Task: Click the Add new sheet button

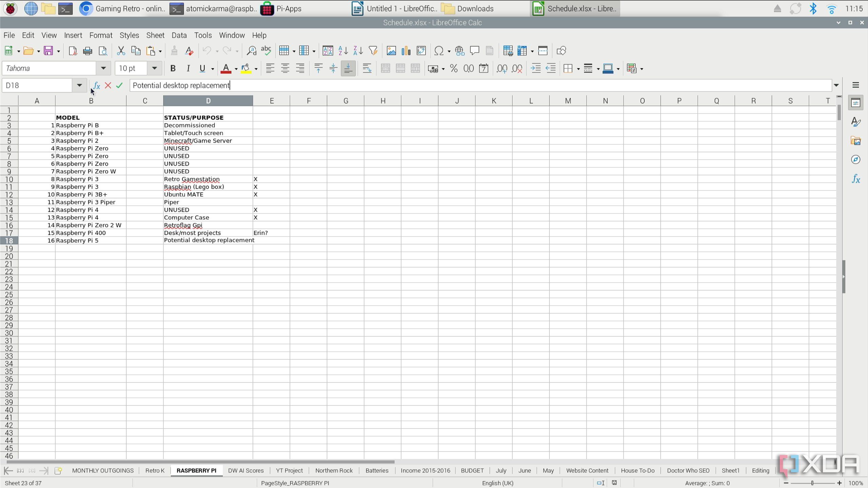Action: (x=58, y=471)
